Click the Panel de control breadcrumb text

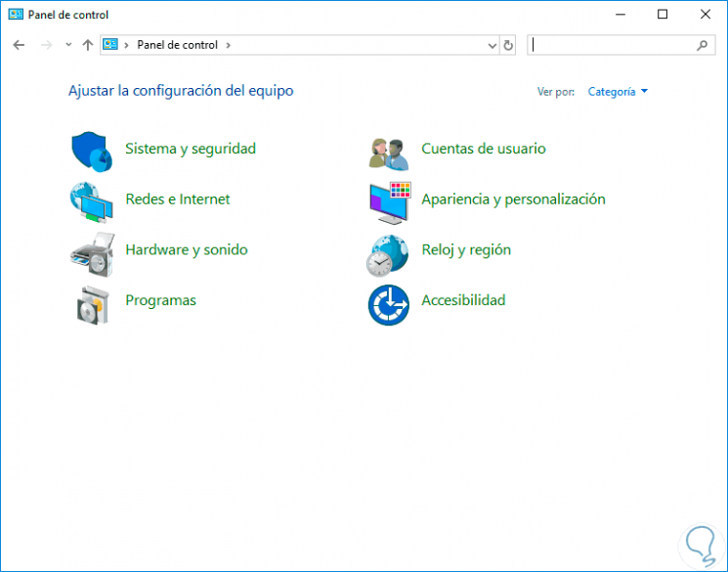coord(177,45)
